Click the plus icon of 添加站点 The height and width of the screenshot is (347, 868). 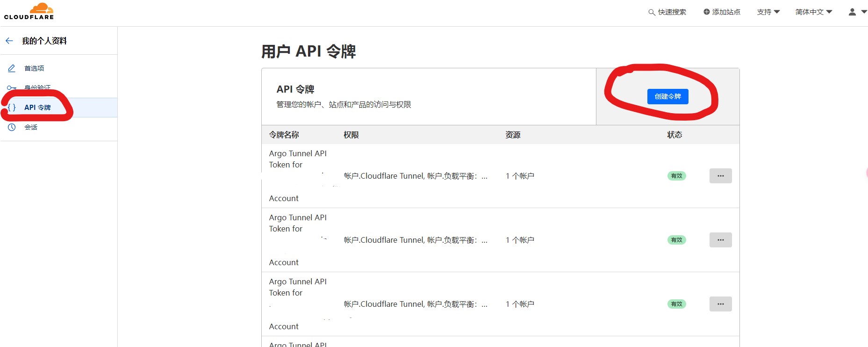pos(707,12)
